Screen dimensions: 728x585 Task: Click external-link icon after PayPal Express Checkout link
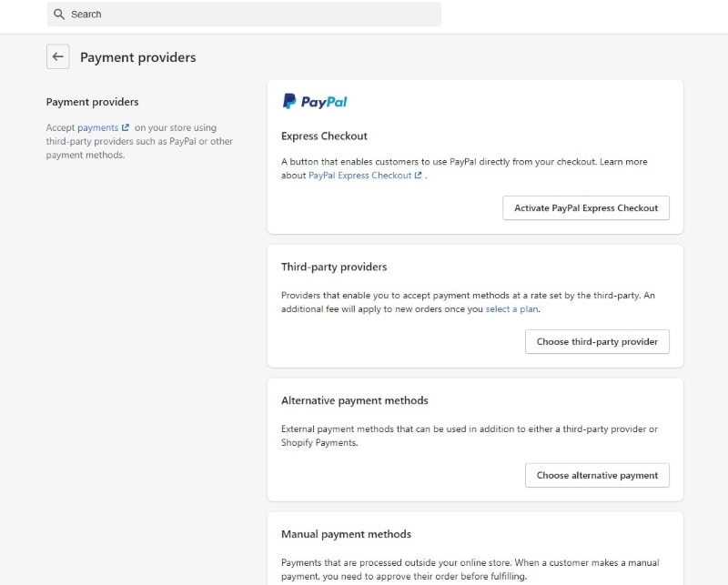coord(419,176)
